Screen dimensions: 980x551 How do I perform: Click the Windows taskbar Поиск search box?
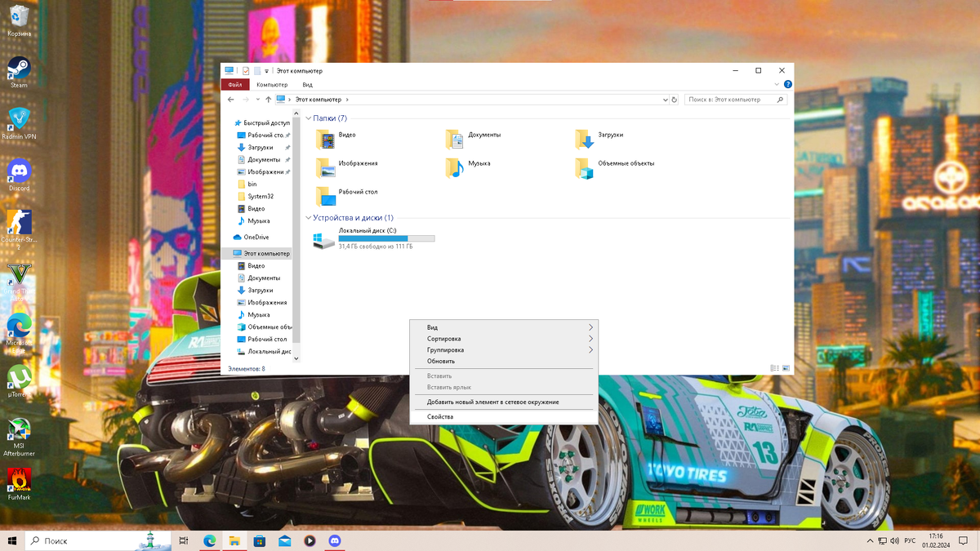pos(99,540)
